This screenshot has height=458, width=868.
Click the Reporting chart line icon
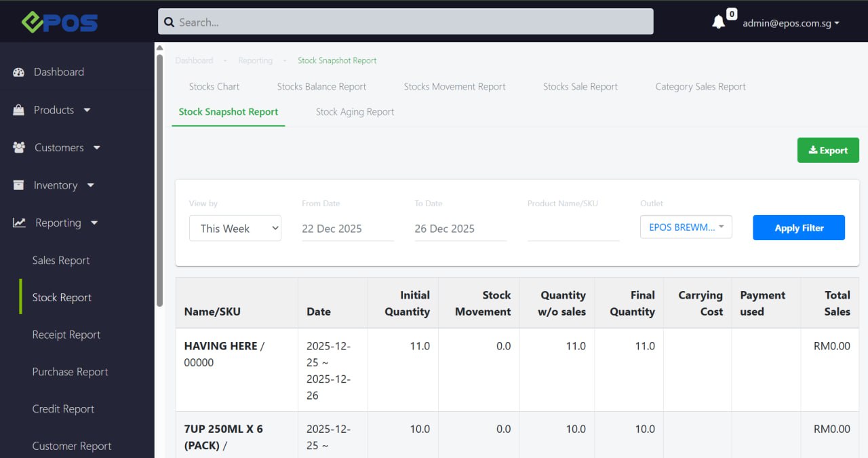(19, 223)
